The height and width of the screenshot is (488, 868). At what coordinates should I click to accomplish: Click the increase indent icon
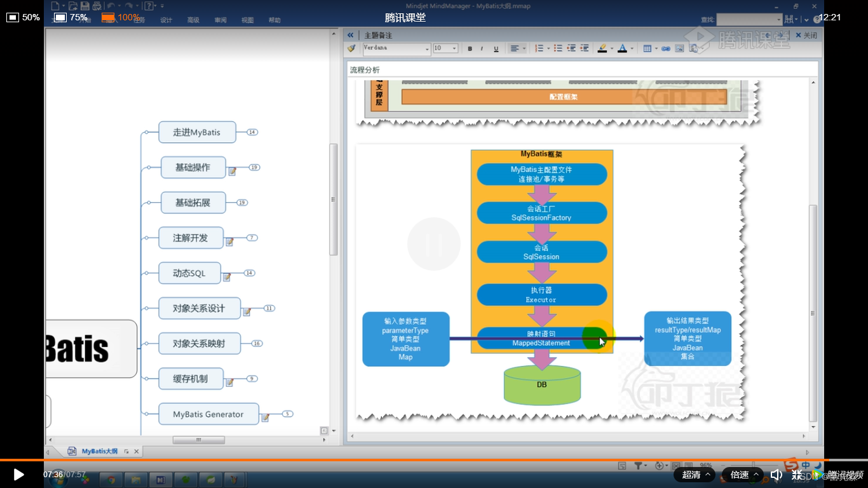[x=585, y=48]
